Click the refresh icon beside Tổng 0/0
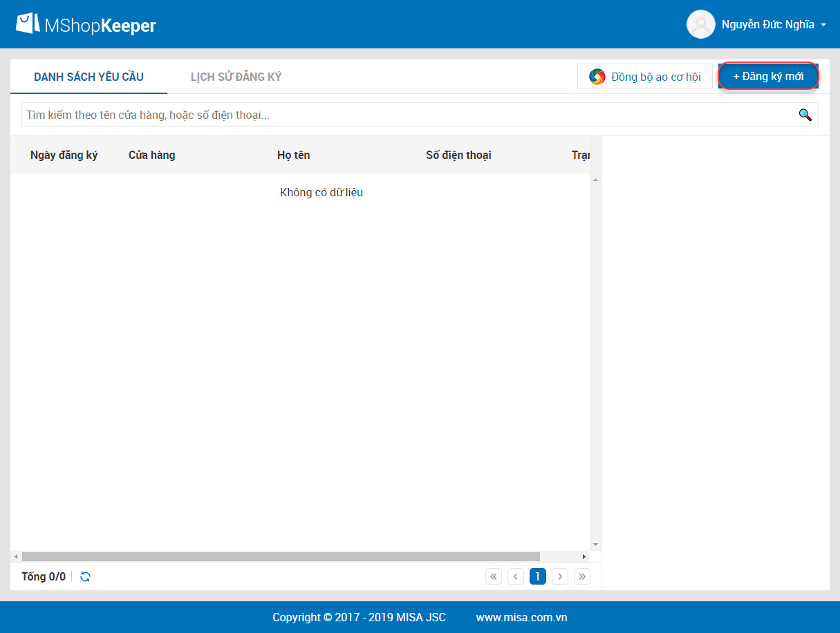 coord(85,576)
